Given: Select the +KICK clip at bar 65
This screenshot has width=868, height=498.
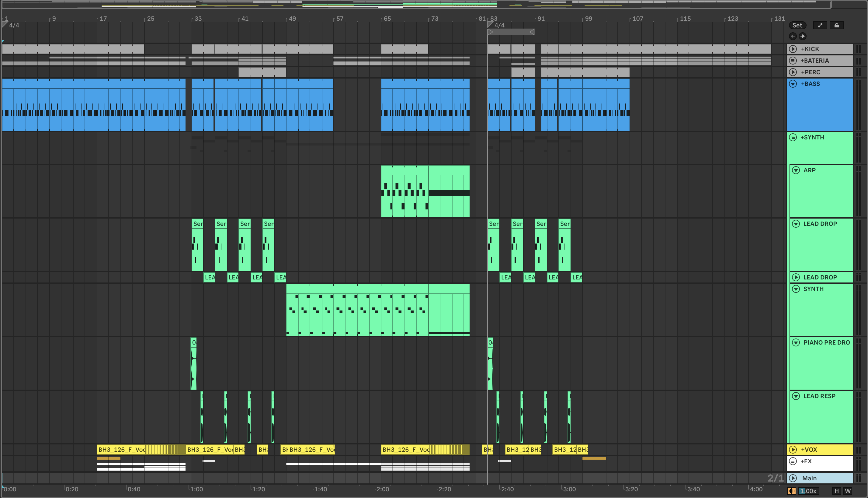Looking at the screenshot, I should point(404,49).
